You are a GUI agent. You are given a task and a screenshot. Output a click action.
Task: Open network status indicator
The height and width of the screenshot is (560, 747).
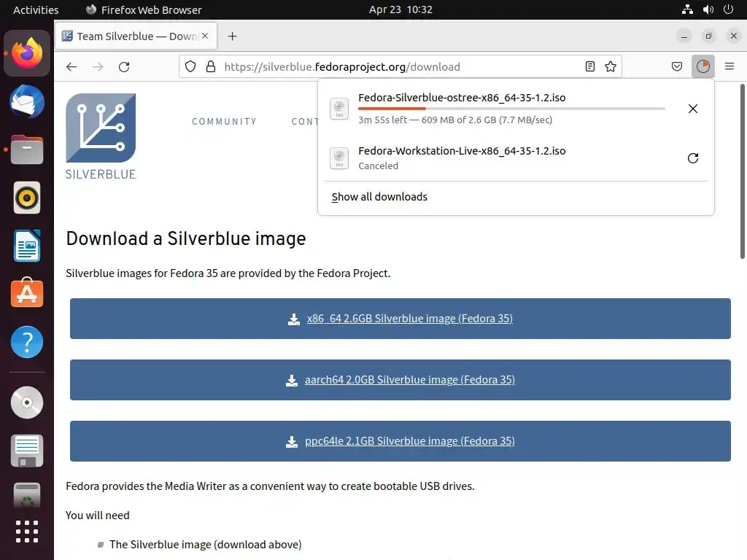click(x=687, y=9)
